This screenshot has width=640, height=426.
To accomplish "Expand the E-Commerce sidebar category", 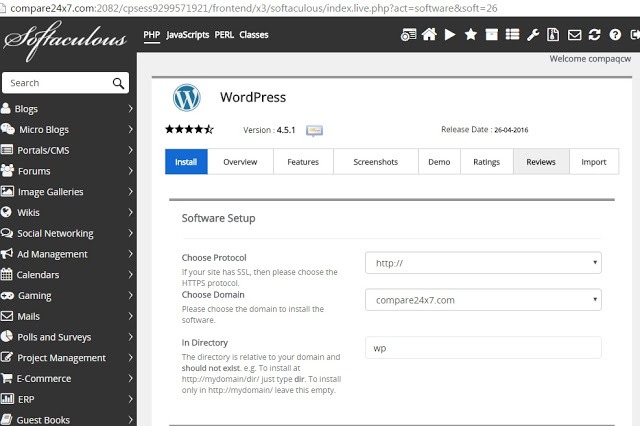I will click(68, 379).
